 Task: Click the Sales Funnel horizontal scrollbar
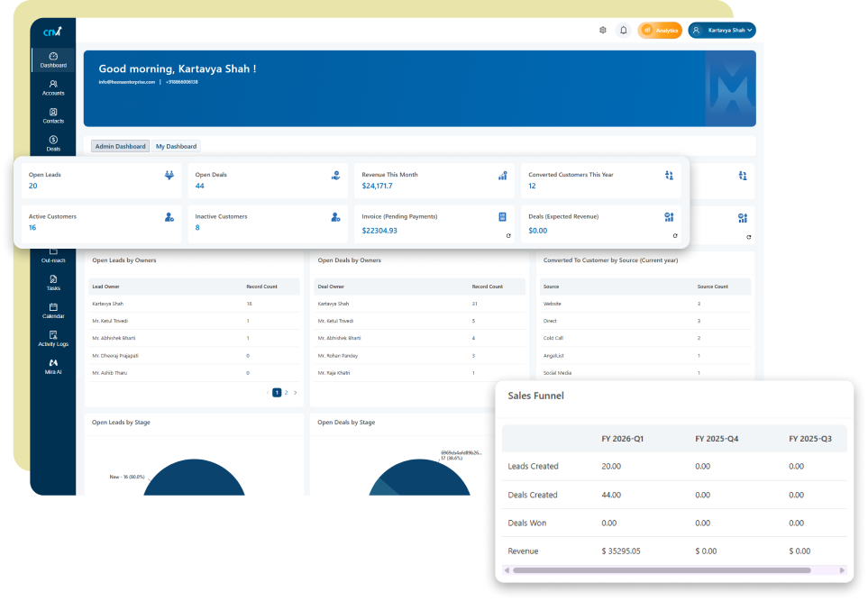661,570
